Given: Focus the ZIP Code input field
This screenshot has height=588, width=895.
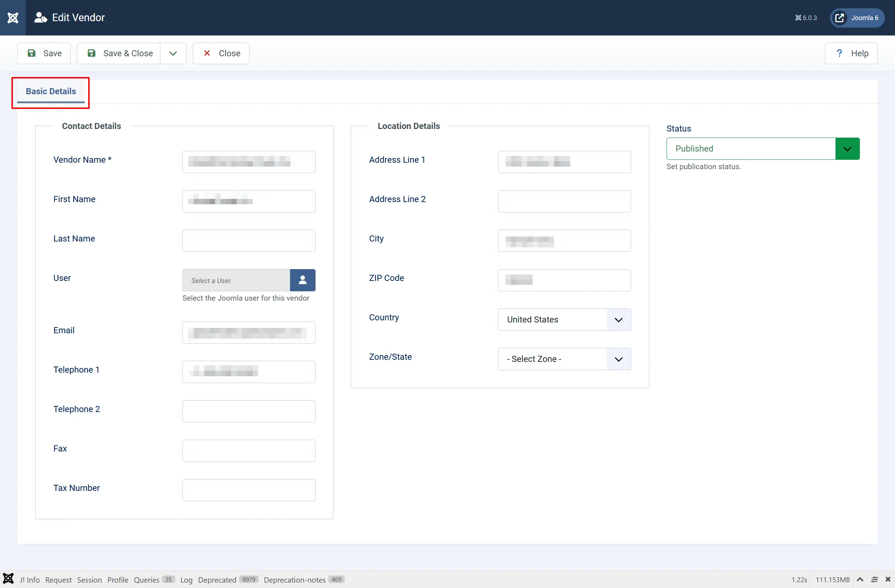Looking at the screenshot, I should 564,280.
